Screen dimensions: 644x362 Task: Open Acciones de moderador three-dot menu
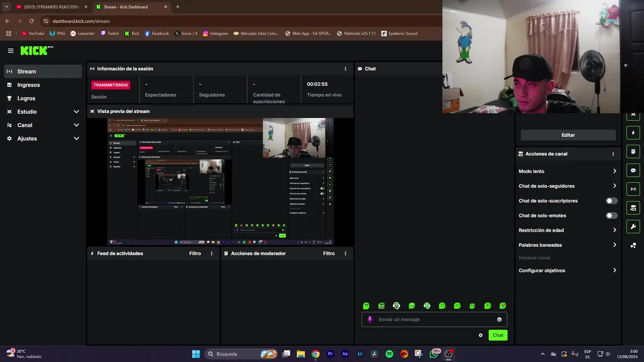point(345,253)
